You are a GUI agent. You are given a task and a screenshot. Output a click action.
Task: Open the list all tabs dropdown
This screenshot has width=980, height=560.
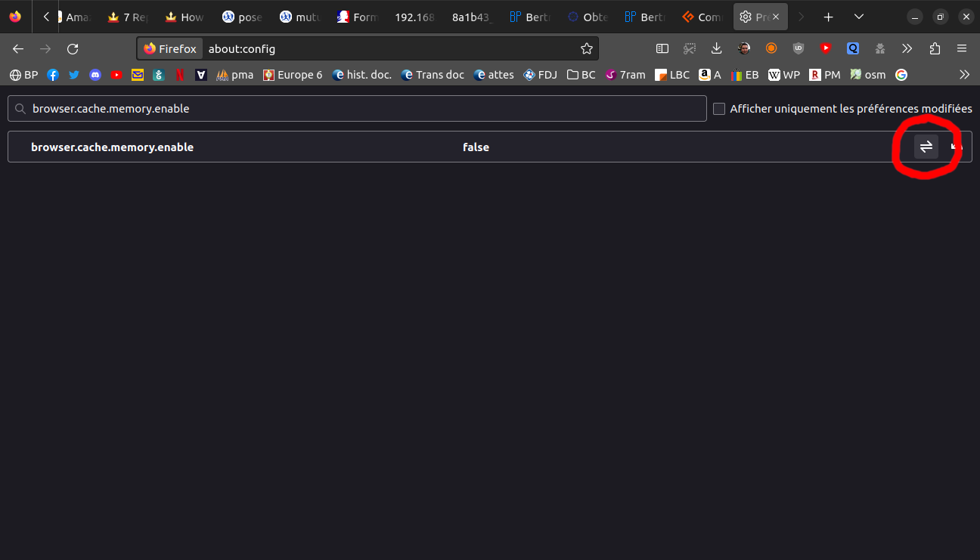tap(859, 17)
